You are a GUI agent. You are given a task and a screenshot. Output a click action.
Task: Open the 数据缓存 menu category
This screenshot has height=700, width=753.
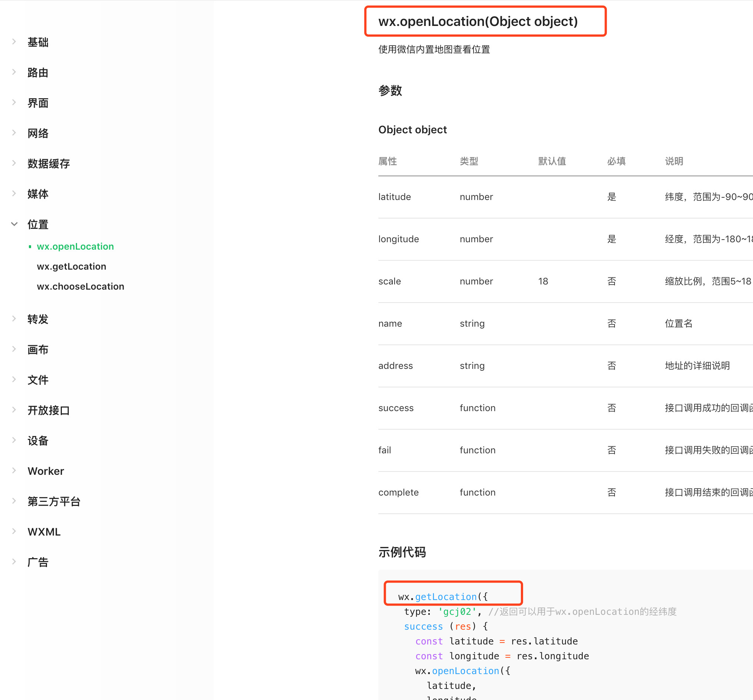pos(48,163)
